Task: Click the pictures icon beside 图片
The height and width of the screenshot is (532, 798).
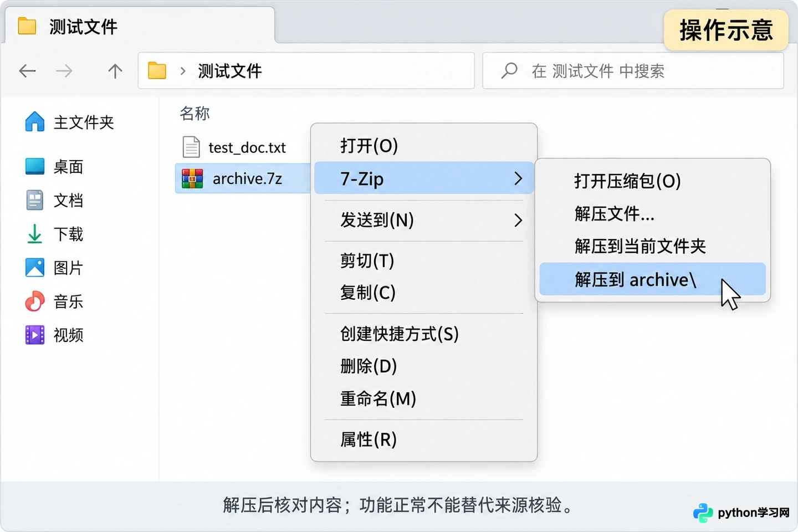Action: [35, 268]
